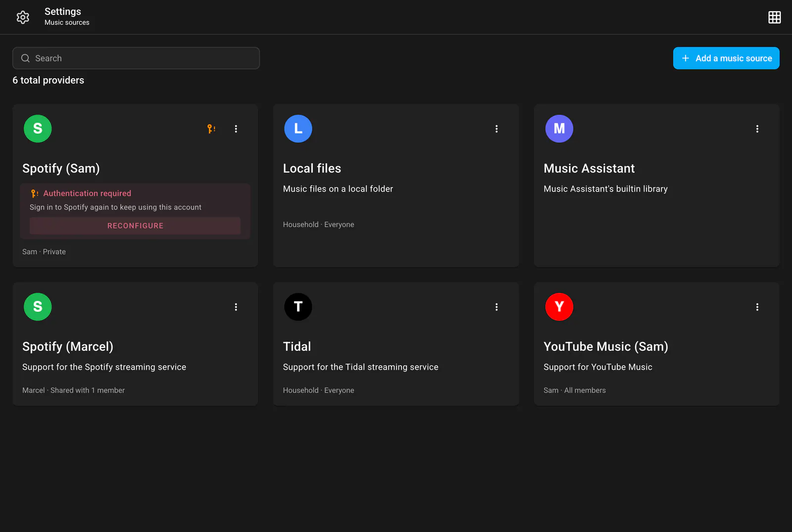Open the Settings gear icon
Image resolution: width=792 pixels, height=532 pixels.
[23, 17]
